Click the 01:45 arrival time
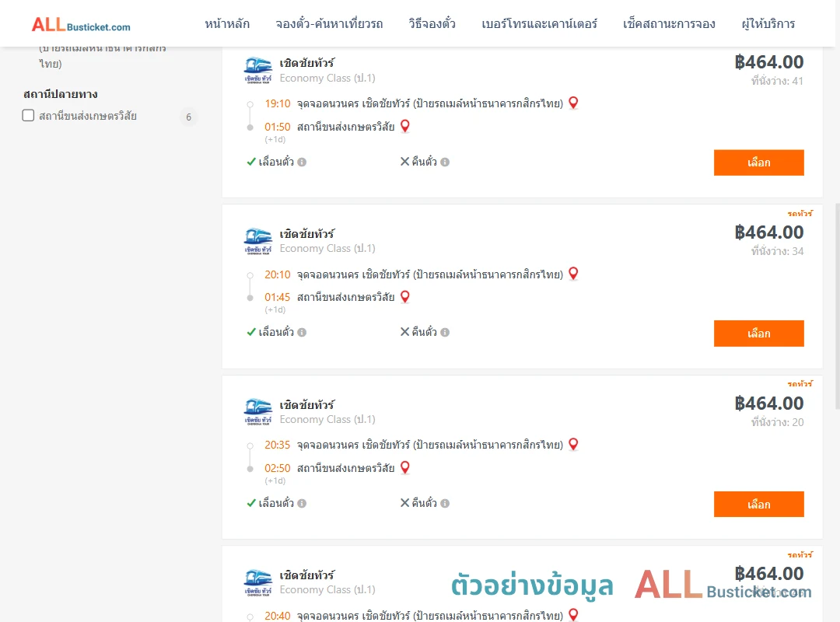This screenshot has height=622, width=840. pyautogui.click(x=277, y=297)
